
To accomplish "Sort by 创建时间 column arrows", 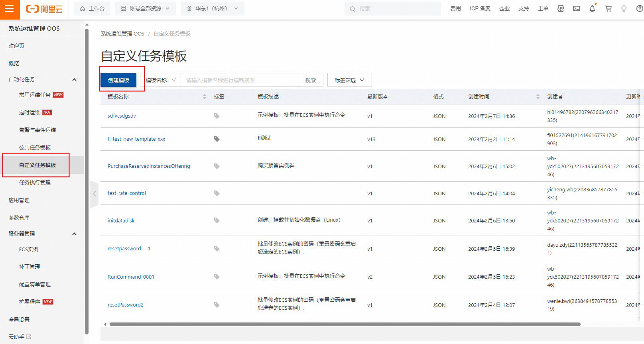I will pyautogui.click(x=538, y=96).
